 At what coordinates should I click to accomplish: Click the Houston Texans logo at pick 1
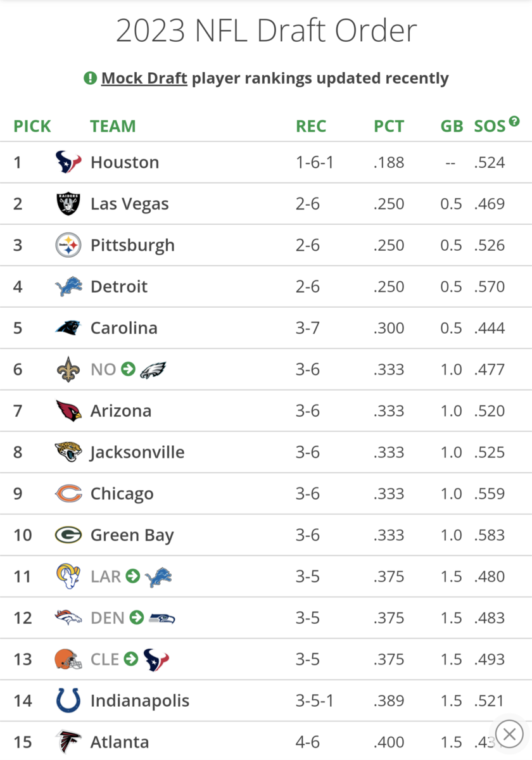click(x=68, y=163)
